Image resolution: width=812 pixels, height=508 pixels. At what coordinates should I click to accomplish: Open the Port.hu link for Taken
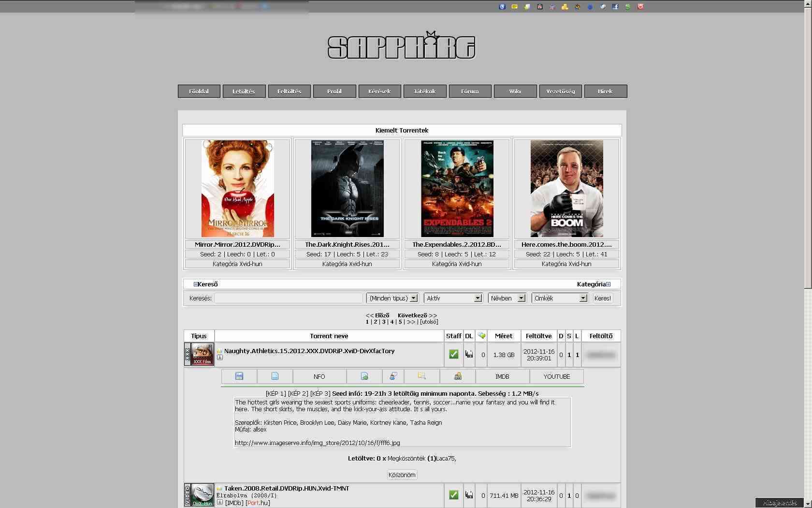[x=258, y=503]
